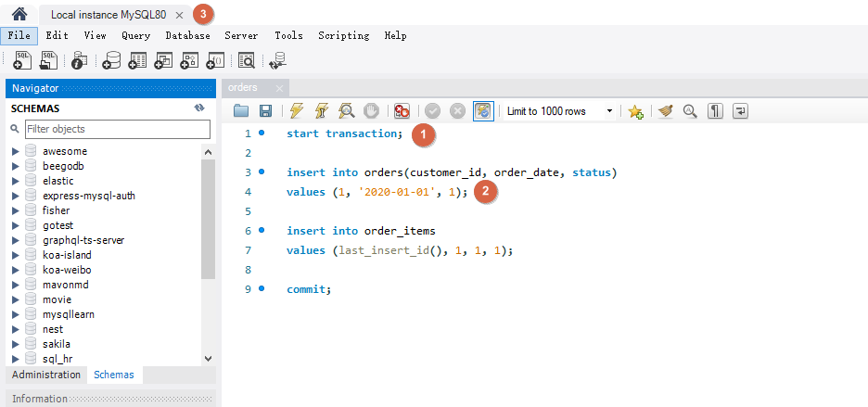Create a new schema with database icon
This screenshot has width=868, height=407.
[112, 61]
